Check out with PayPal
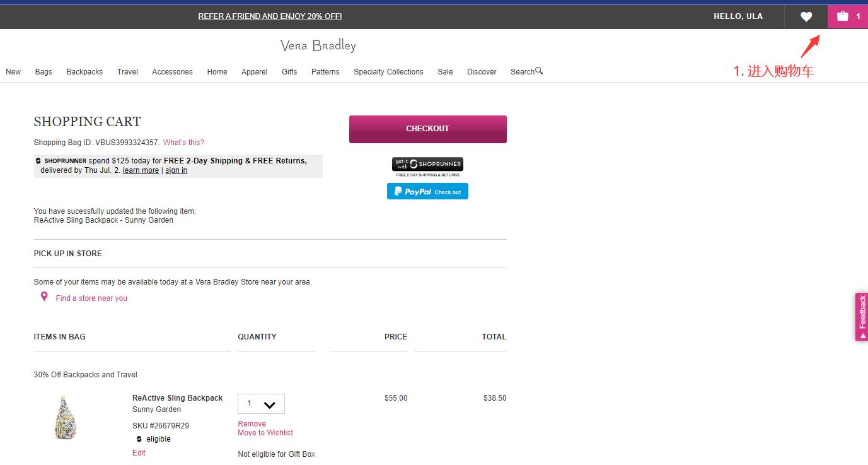868x465 pixels. tap(427, 192)
